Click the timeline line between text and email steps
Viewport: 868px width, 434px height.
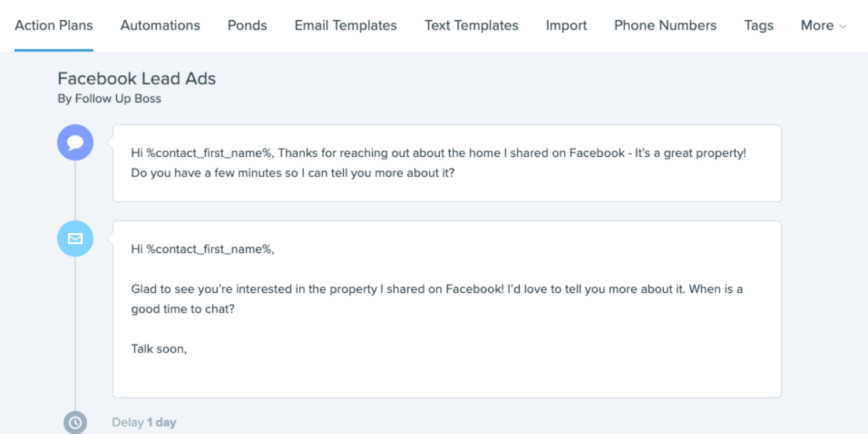(x=75, y=190)
